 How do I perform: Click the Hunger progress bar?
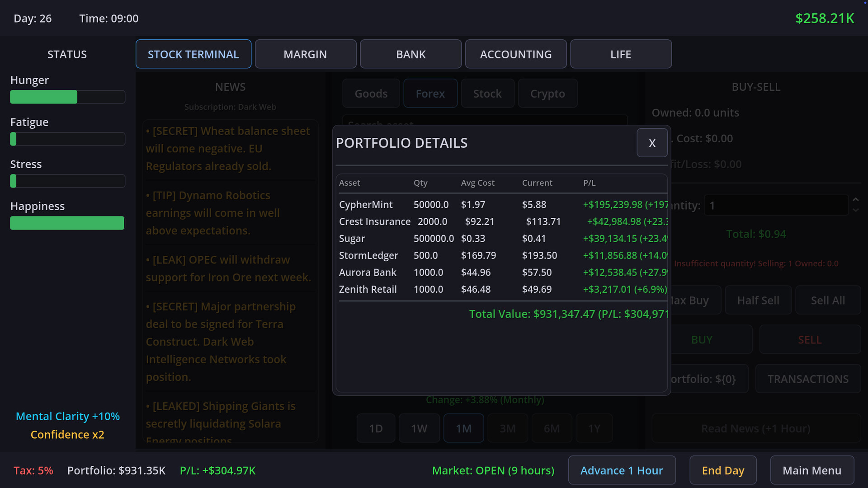tap(67, 97)
